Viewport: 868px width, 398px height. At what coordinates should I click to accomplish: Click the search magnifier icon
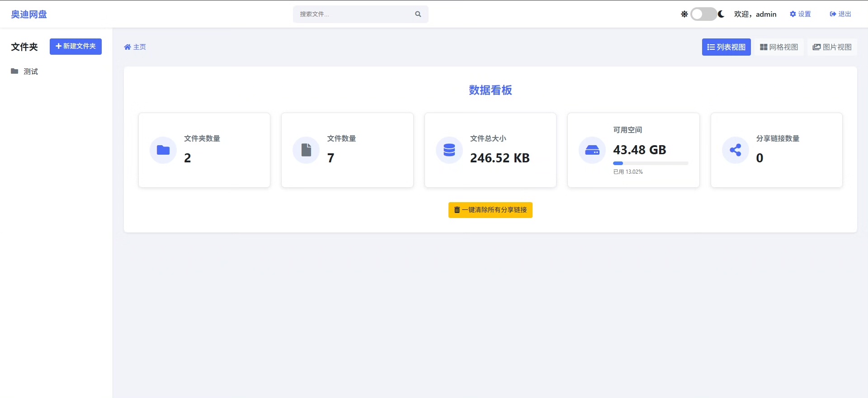418,14
